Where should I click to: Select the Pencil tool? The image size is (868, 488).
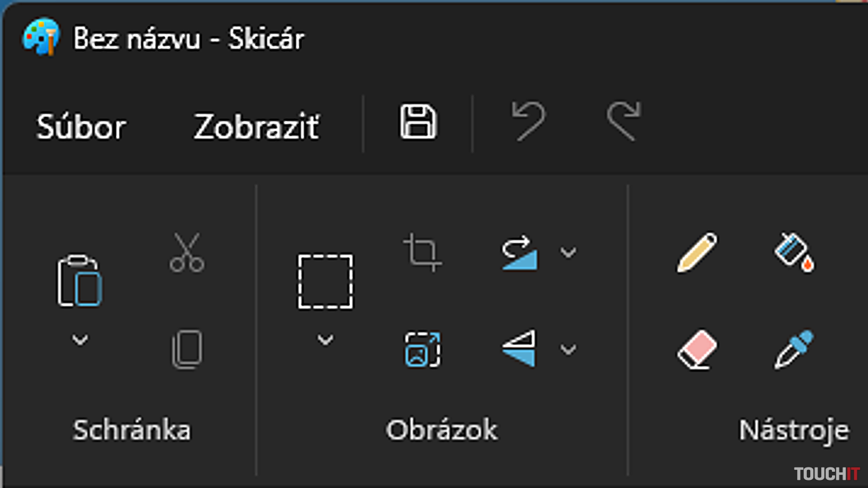point(697,252)
